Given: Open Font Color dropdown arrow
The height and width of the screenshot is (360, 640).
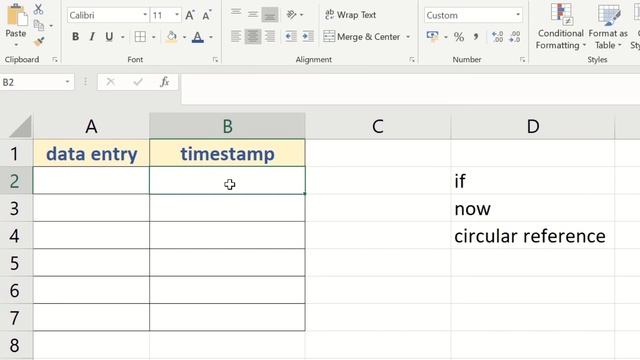Looking at the screenshot, I should 211,37.
